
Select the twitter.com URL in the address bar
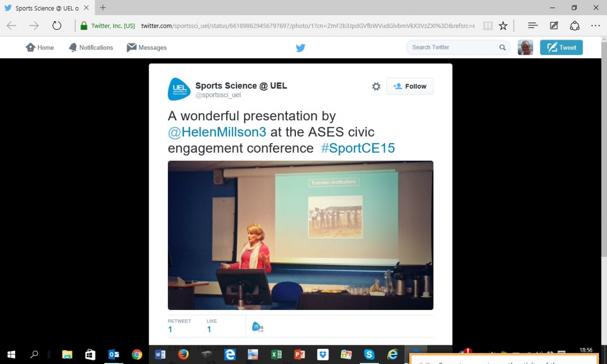click(x=308, y=26)
